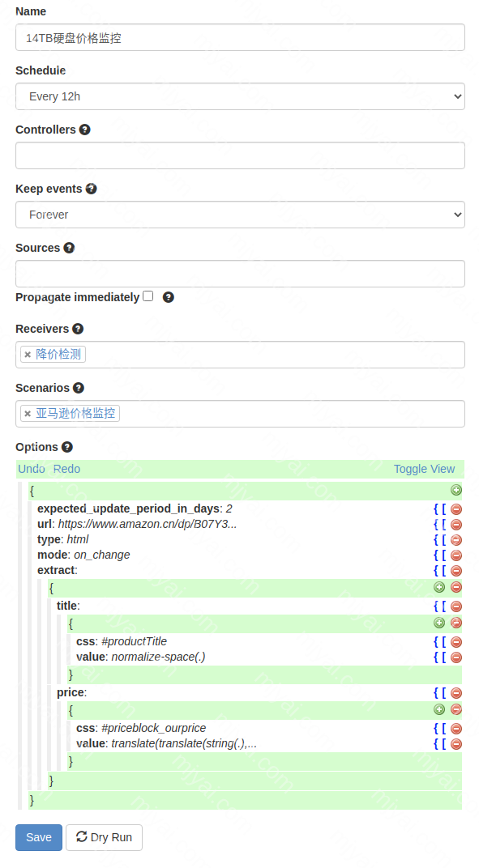Screen dimensions: 479x868
Task: Remove 亚马逊价格监控 scenario tag
Action: point(28,414)
